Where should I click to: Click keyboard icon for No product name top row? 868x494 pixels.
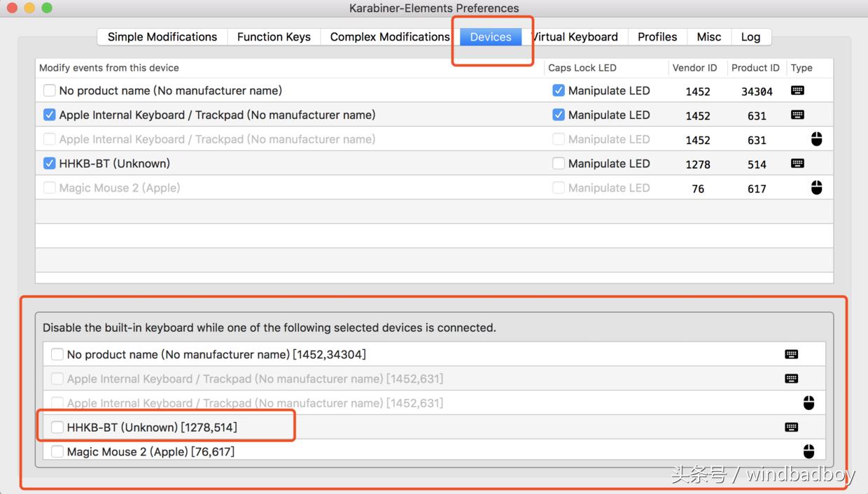pyautogui.click(x=797, y=90)
